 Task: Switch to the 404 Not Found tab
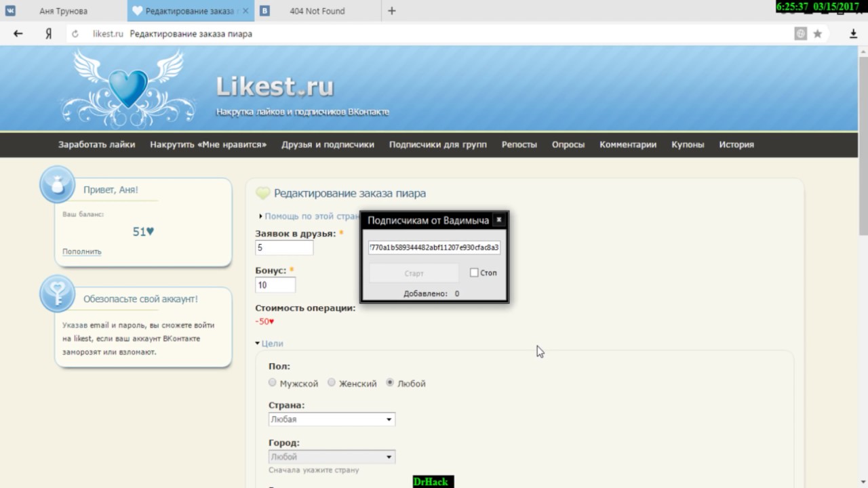pyautogui.click(x=317, y=11)
